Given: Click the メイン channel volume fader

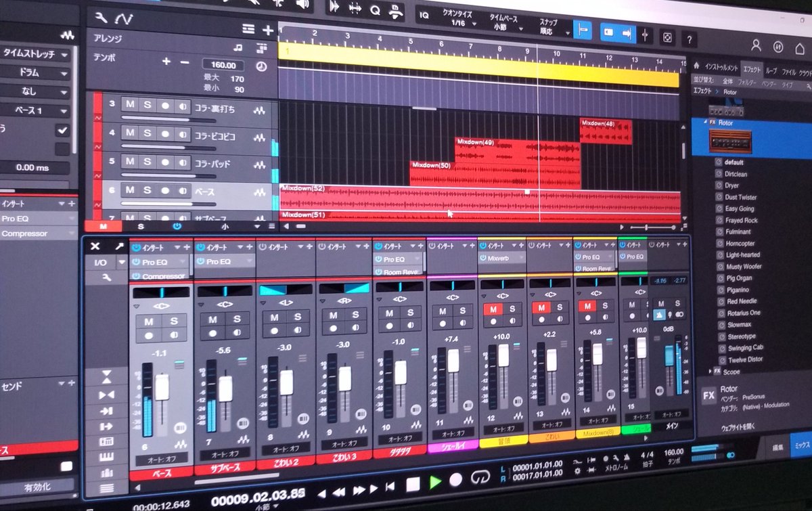Looking at the screenshot, I should click(669, 355).
